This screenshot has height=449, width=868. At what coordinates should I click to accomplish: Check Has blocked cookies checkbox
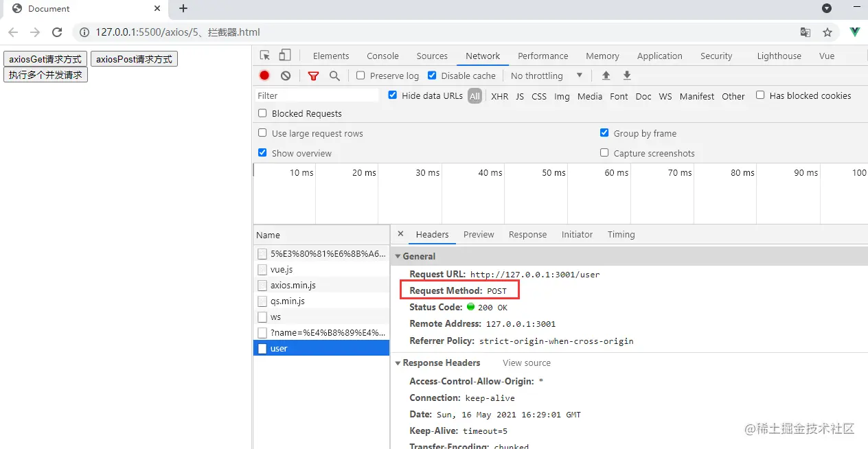(x=760, y=95)
